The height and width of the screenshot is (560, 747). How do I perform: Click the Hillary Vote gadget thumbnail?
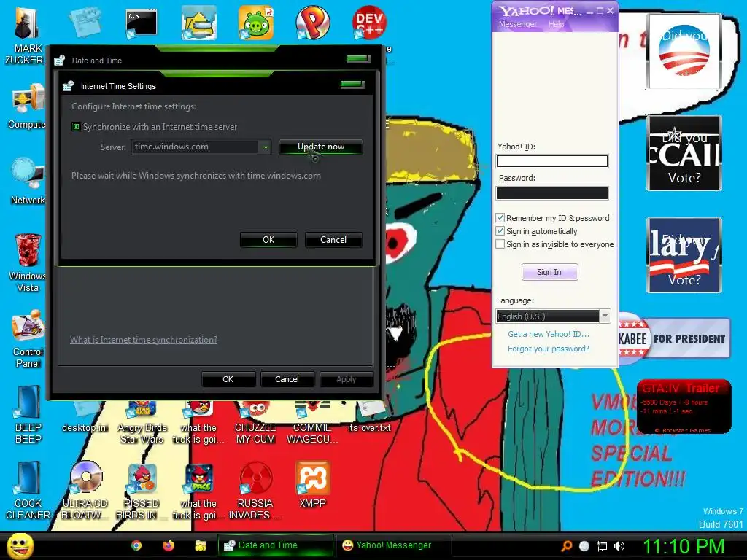684,254
